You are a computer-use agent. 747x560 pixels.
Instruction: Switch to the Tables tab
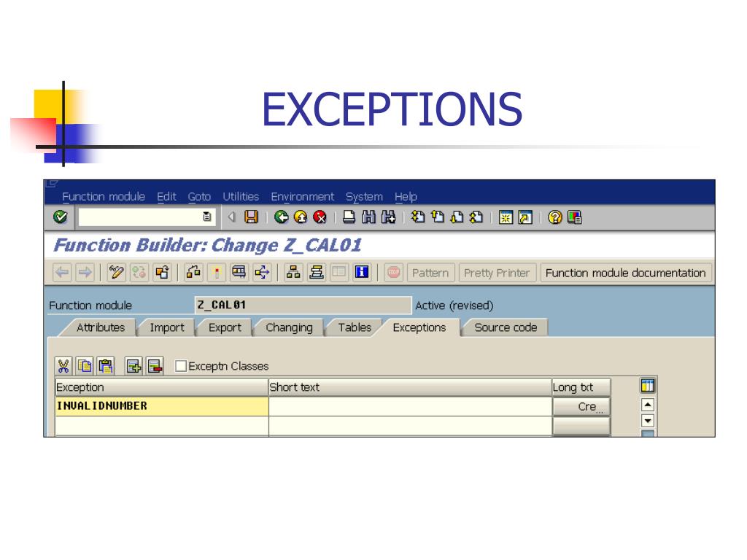click(355, 327)
